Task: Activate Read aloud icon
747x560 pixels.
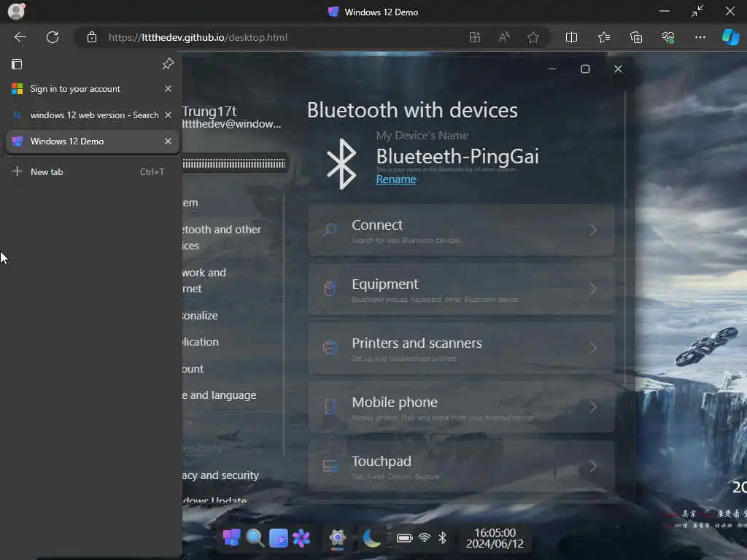Action: point(504,37)
